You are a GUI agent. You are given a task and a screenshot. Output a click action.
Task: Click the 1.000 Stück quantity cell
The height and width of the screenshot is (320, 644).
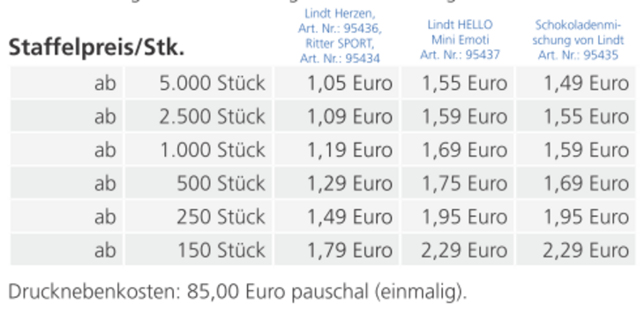198,150
